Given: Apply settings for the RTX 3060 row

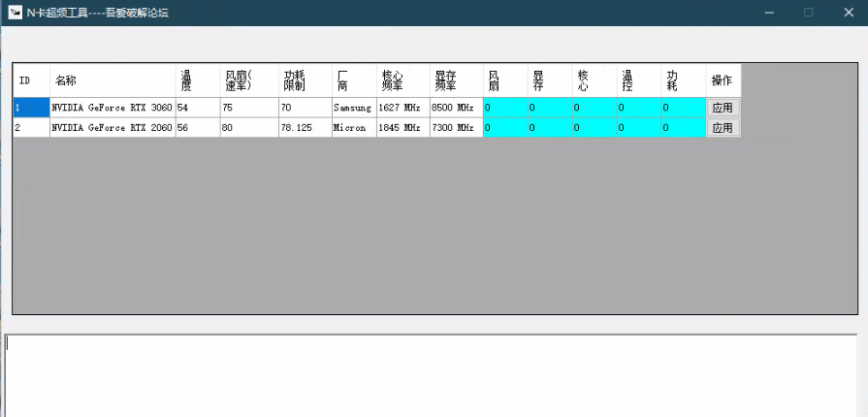Looking at the screenshot, I should tap(723, 108).
